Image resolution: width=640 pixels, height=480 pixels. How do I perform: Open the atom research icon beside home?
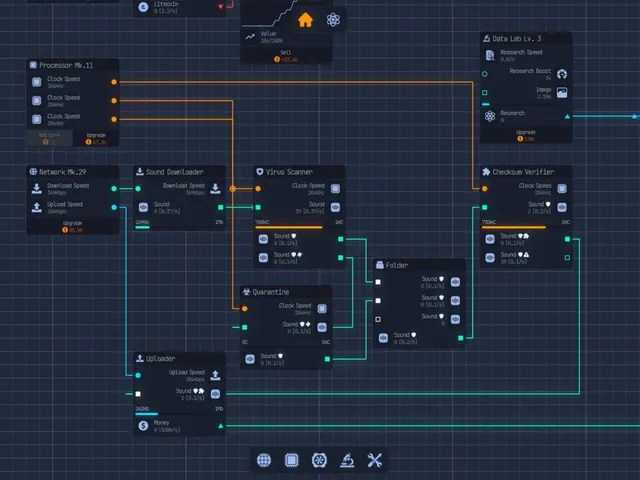pos(333,20)
